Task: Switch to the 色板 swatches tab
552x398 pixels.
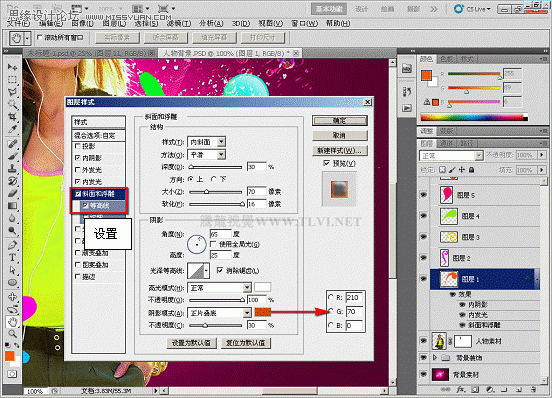Action: click(447, 59)
